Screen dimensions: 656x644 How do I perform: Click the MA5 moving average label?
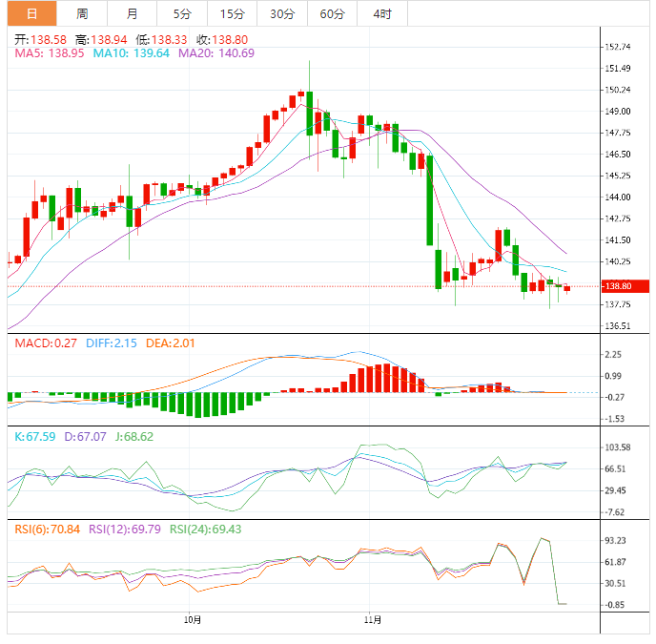[x=50, y=53]
